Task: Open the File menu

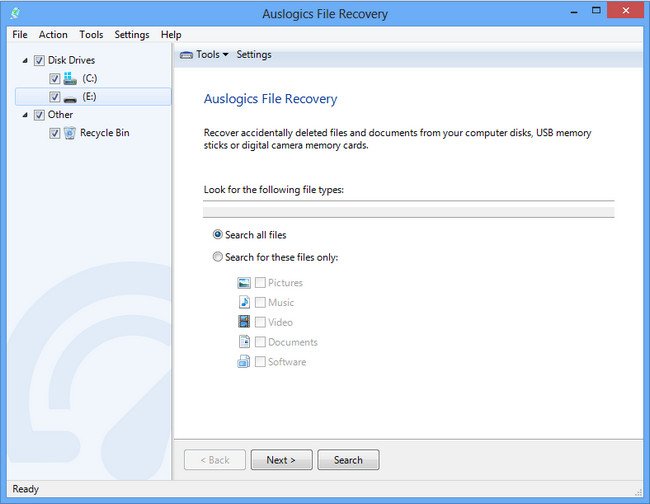Action: click(20, 34)
